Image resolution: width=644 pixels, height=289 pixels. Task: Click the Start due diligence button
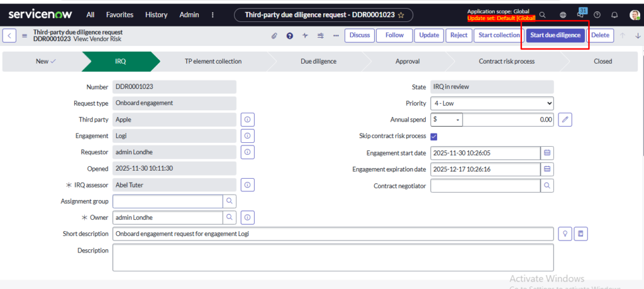(555, 35)
